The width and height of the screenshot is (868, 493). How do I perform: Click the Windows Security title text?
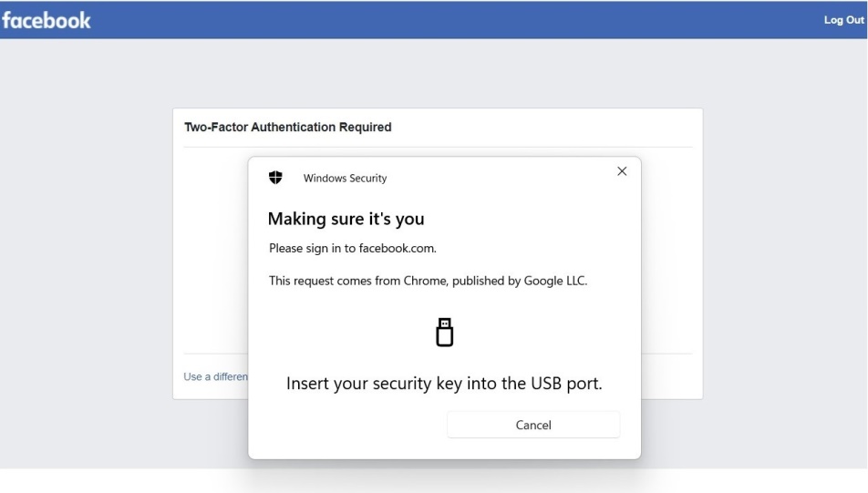[345, 179]
